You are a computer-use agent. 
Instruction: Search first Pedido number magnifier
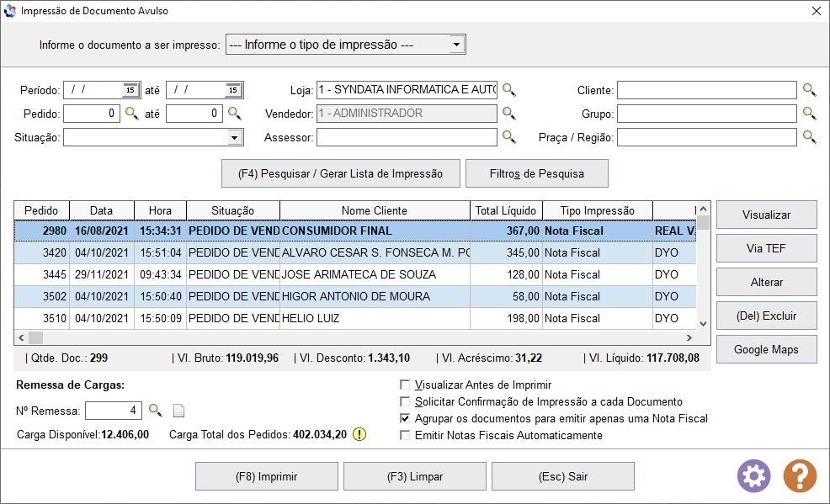click(131, 114)
